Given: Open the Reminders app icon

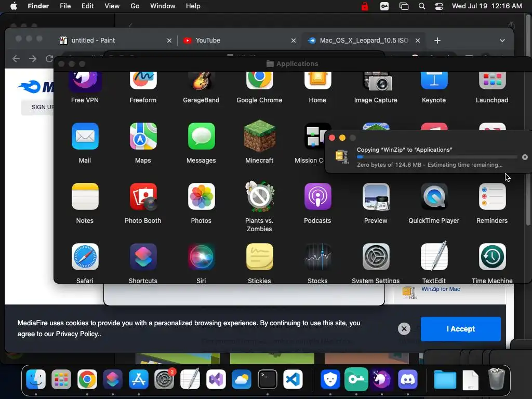Looking at the screenshot, I should [492, 196].
